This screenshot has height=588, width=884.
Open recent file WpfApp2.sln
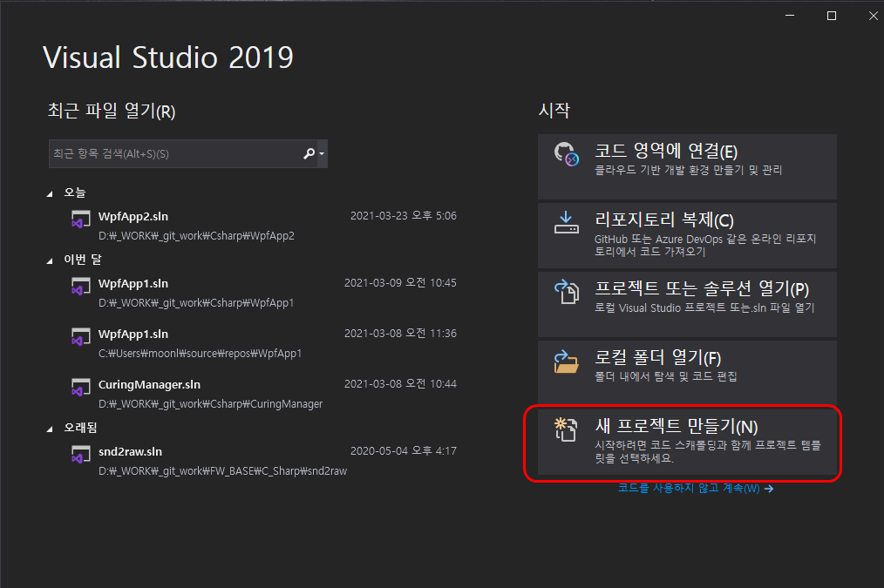pyautogui.click(x=262, y=226)
